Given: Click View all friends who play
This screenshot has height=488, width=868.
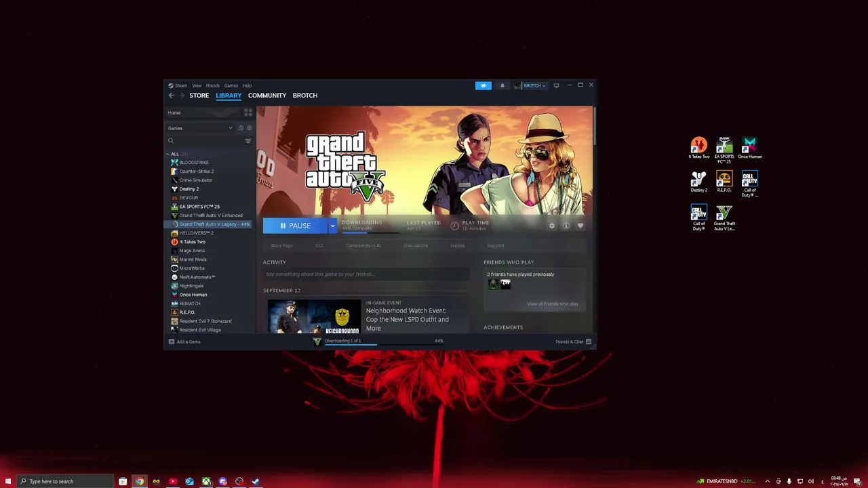Looking at the screenshot, I should click(x=553, y=304).
